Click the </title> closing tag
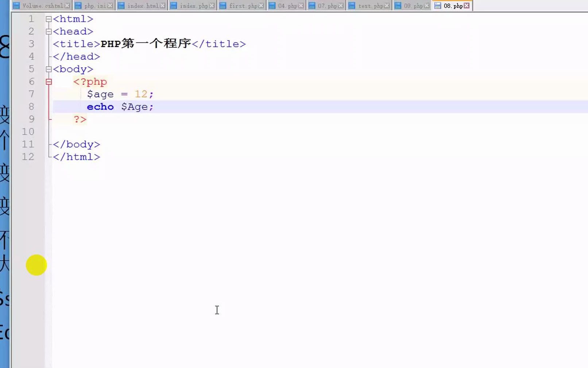588x368 pixels. pos(218,44)
